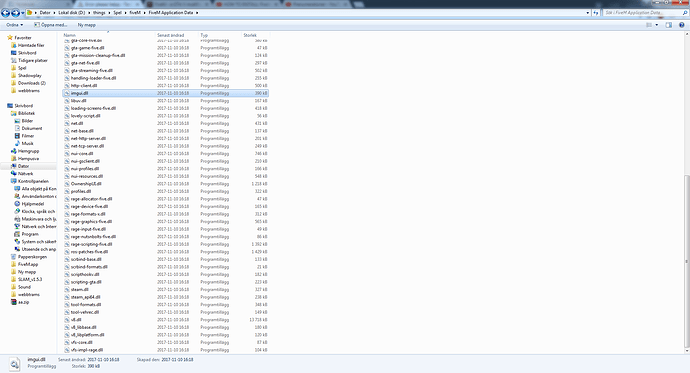Select the nui-core.dll file icon
Image resolution: width=690 pixels, height=373 pixels.
[67, 154]
